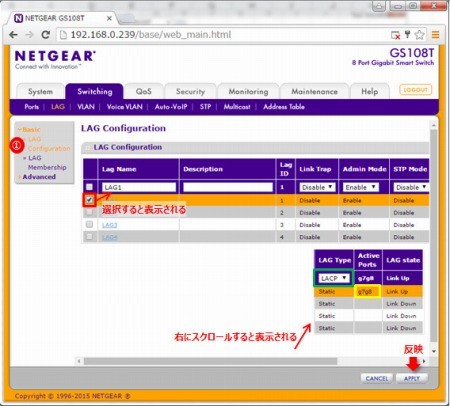Image resolution: width=450 pixels, height=406 pixels.
Task: Expand the Advanced tree section
Action: [37, 177]
